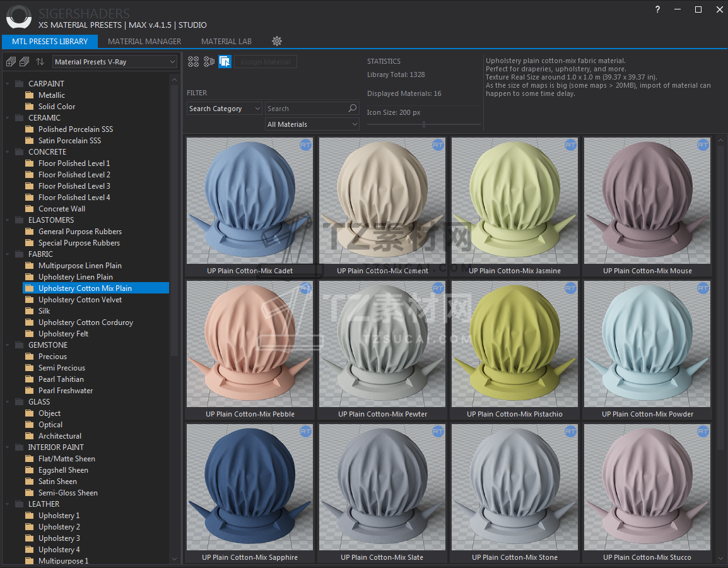Click the search magnifier icon
728x568 pixels.
point(353,109)
